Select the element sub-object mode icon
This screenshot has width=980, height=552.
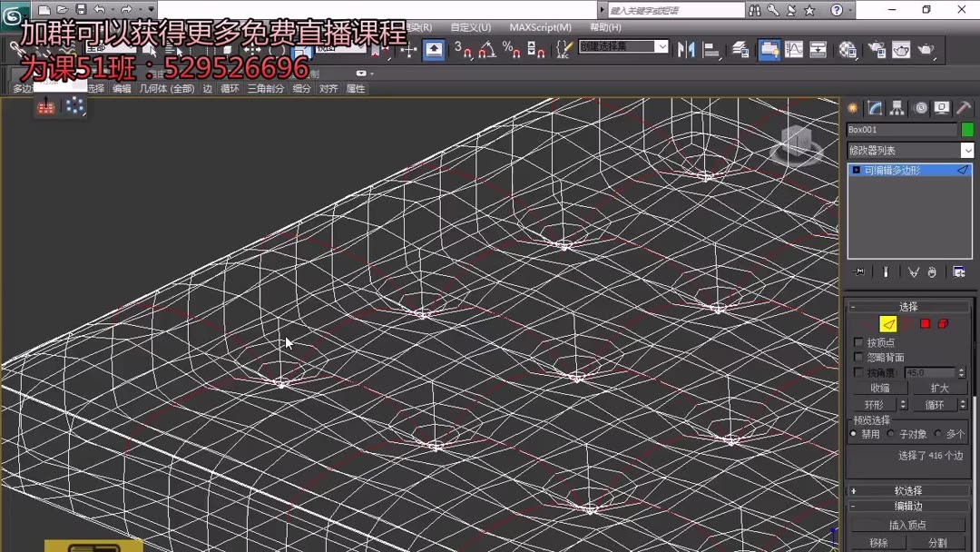pyautogui.click(x=943, y=323)
